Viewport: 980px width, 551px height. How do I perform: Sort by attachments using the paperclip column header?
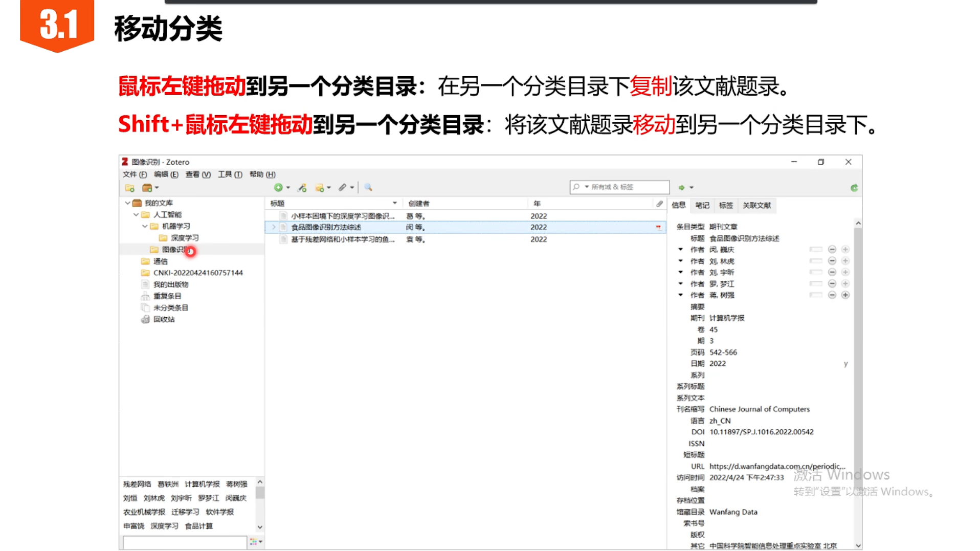[659, 203]
